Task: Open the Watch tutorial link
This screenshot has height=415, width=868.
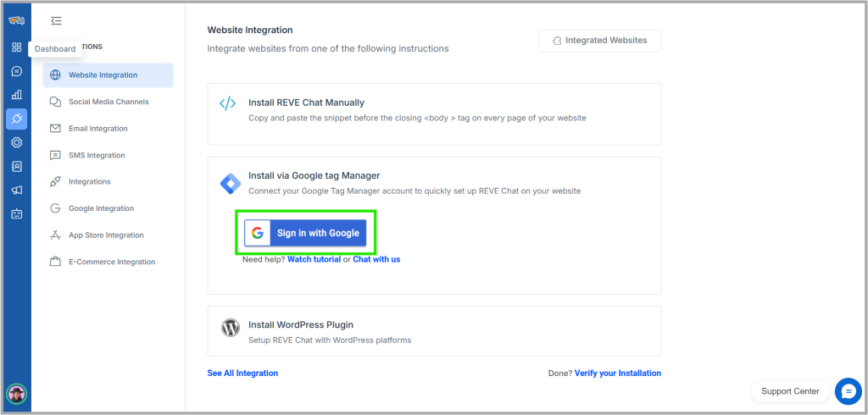Action: click(314, 259)
